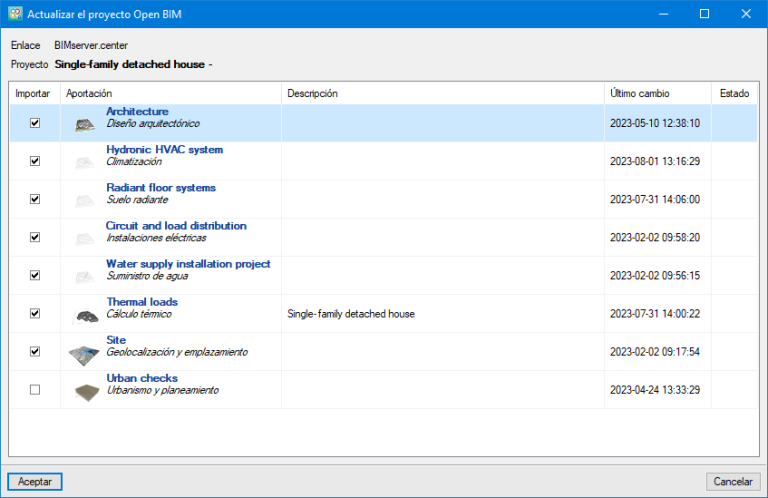
Task: Enable import for Urban checks
Action: pyautogui.click(x=35, y=390)
